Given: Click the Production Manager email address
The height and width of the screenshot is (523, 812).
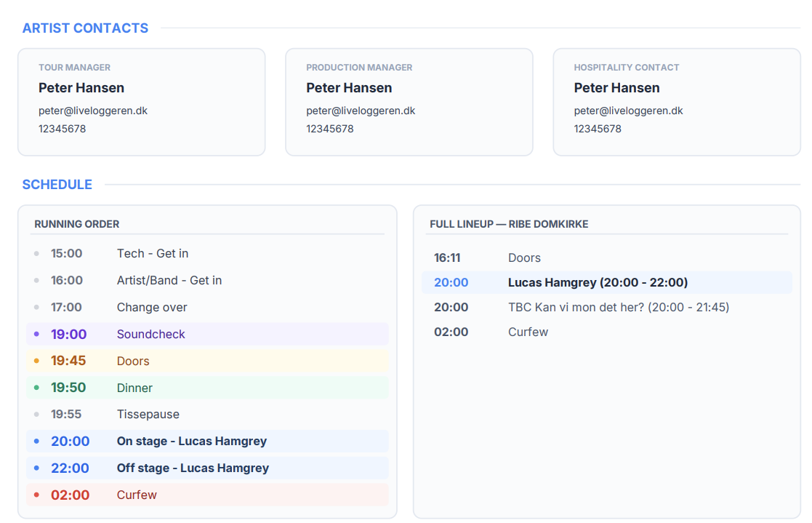Looking at the screenshot, I should [361, 111].
